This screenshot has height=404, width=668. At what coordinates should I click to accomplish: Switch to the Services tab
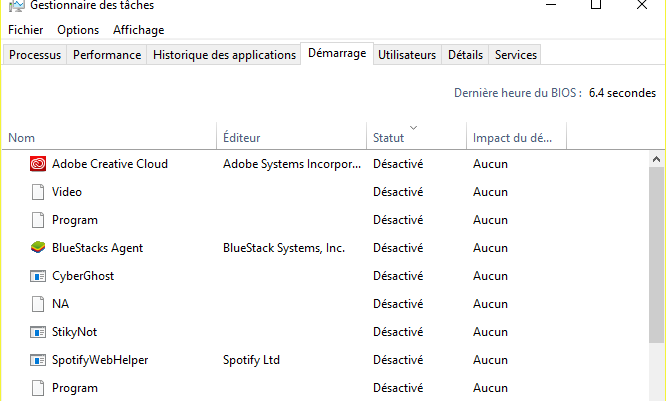tap(515, 55)
